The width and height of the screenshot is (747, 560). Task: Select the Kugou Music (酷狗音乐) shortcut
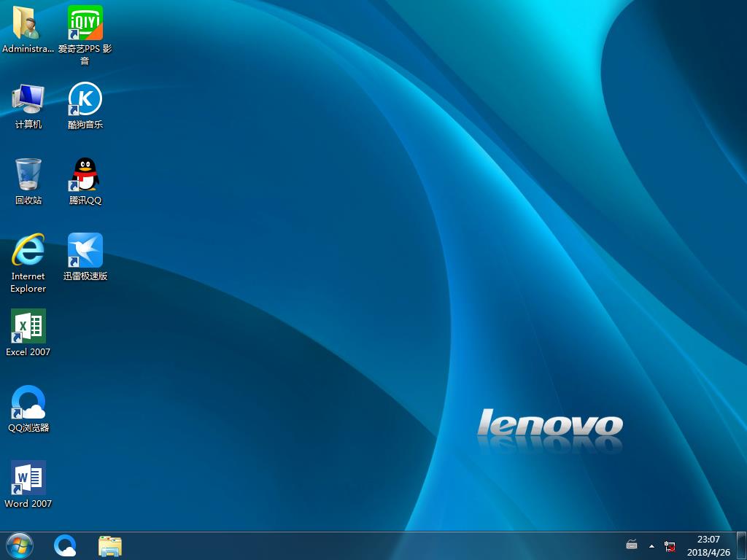click(x=85, y=99)
